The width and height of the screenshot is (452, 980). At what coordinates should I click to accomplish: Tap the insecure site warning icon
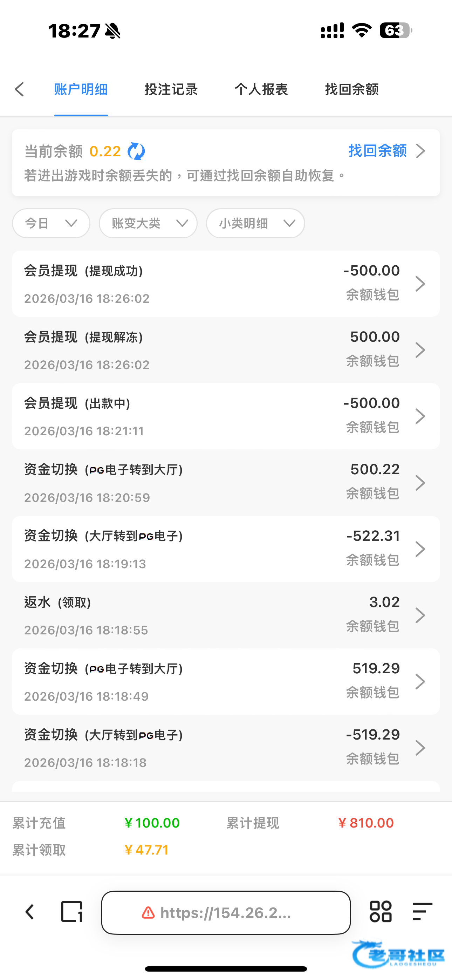(x=148, y=913)
